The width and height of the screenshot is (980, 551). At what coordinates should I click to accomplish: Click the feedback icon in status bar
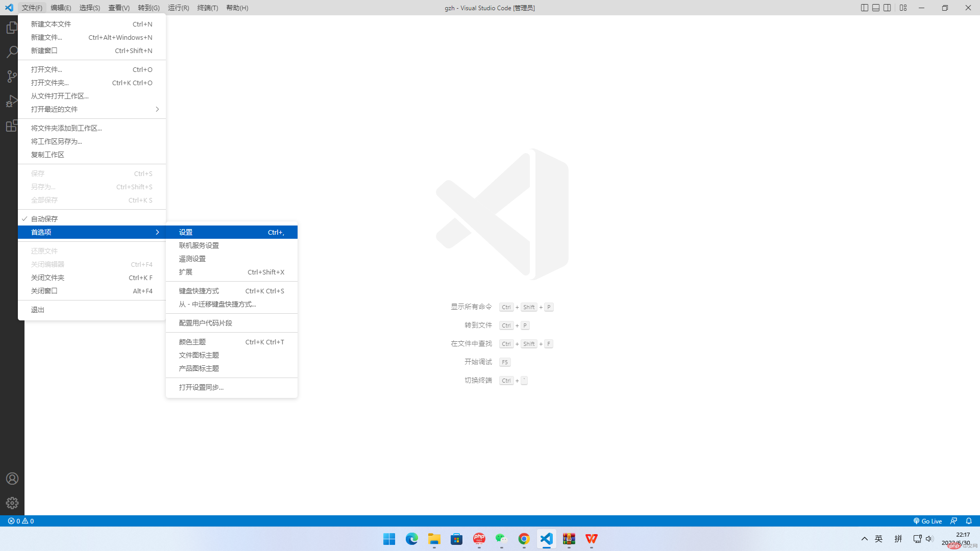(953, 521)
